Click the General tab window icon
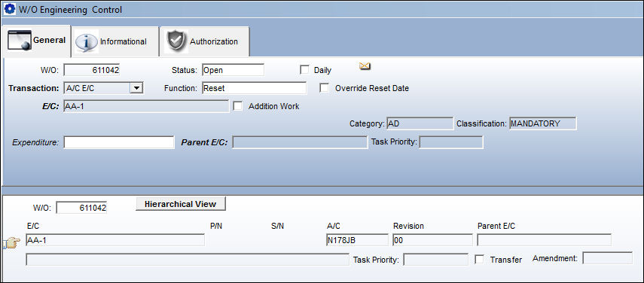This screenshot has height=283, width=644. point(19,41)
